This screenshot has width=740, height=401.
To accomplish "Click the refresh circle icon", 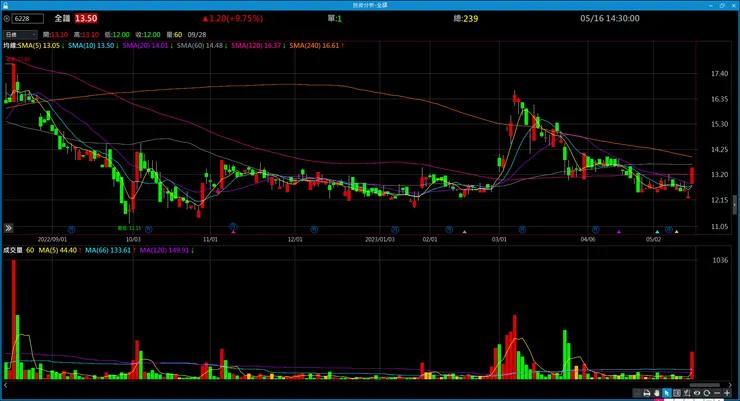I will tap(706, 393).
